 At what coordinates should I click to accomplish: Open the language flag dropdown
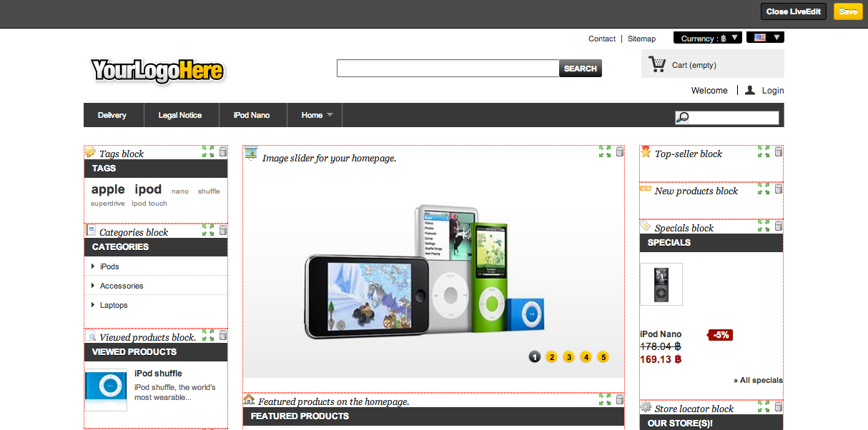point(765,37)
